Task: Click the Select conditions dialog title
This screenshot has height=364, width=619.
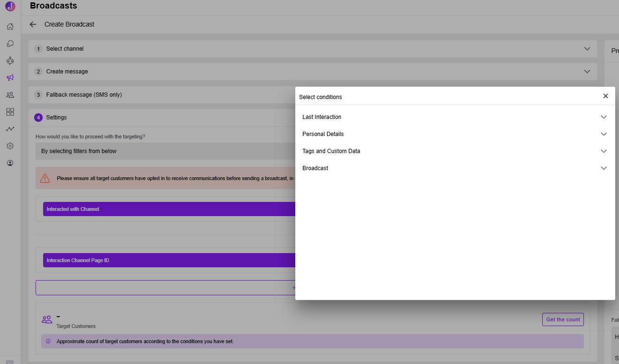Action: [320, 97]
